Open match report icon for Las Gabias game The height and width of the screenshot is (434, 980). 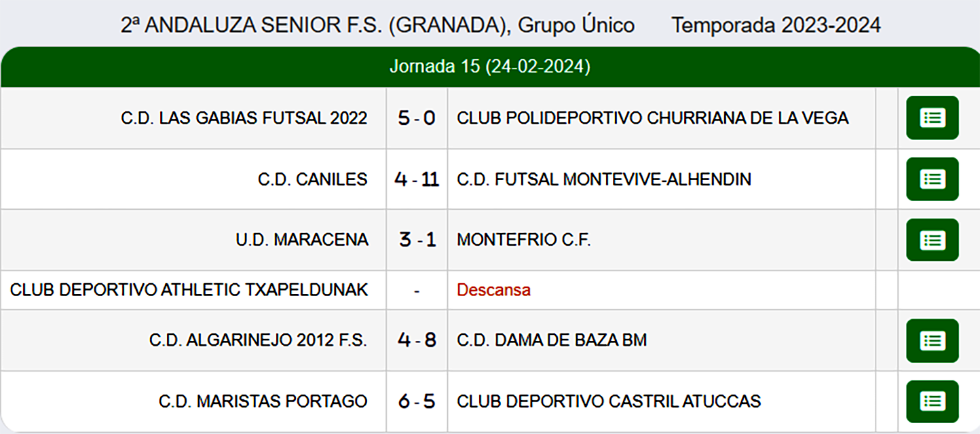click(x=932, y=117)
